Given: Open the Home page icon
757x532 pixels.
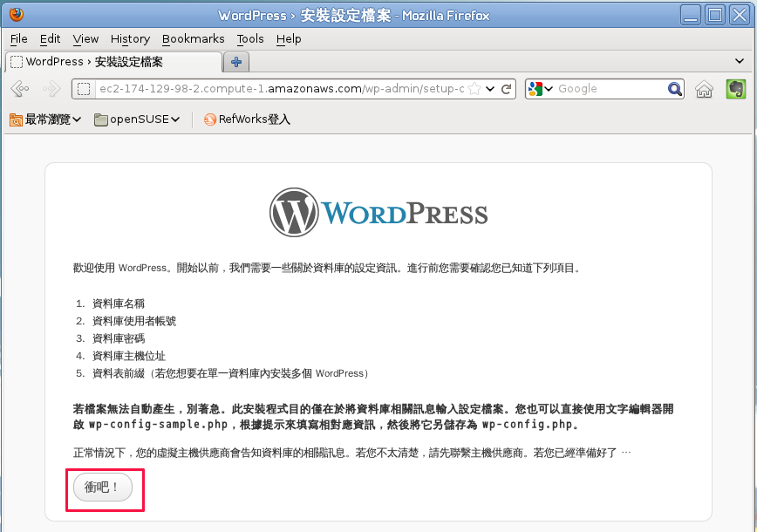Looking at the screenshot, I should click(x=704, y=89).
